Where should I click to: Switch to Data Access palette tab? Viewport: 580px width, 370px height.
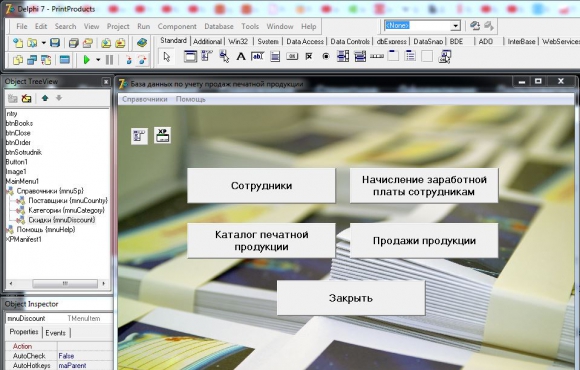pos(305,41)
